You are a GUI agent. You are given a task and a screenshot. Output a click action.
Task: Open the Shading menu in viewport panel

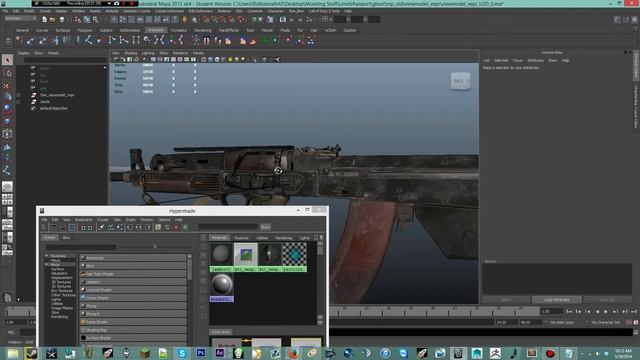click(131, 53)
